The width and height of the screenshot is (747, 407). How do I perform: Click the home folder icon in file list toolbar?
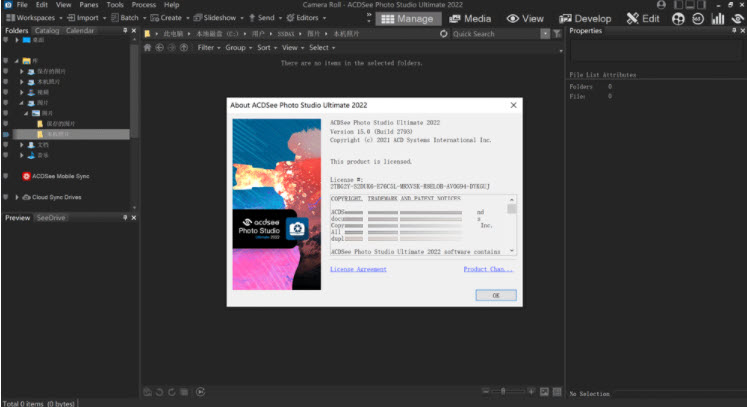(x=147, y=47)
